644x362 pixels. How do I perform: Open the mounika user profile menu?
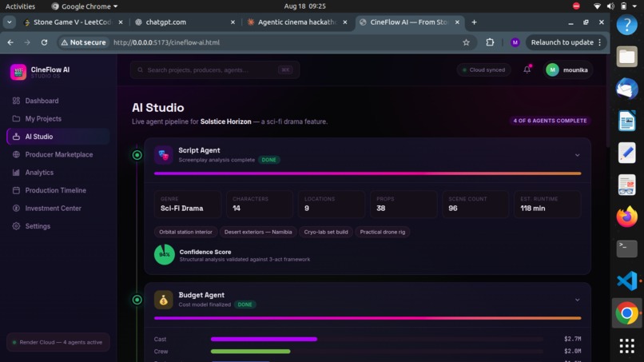coord(567,70)
